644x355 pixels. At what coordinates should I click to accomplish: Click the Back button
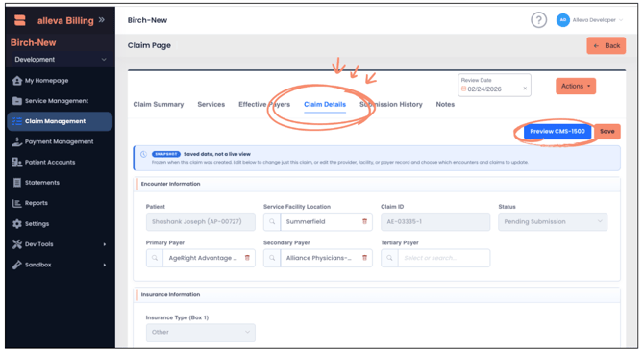click(x=606, y=45)
